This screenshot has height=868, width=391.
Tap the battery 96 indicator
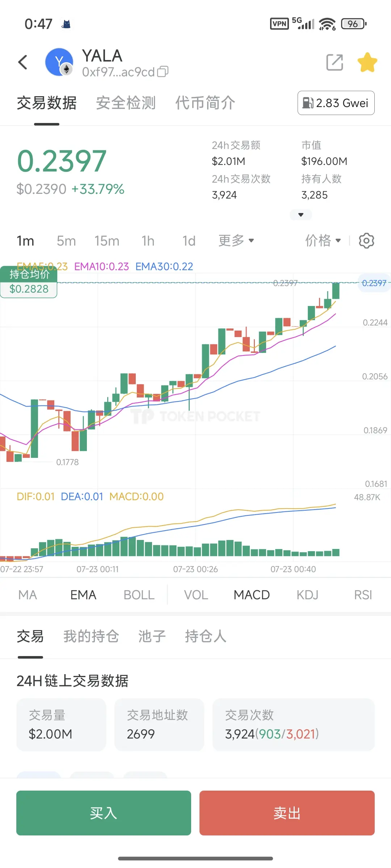point(354,24)
